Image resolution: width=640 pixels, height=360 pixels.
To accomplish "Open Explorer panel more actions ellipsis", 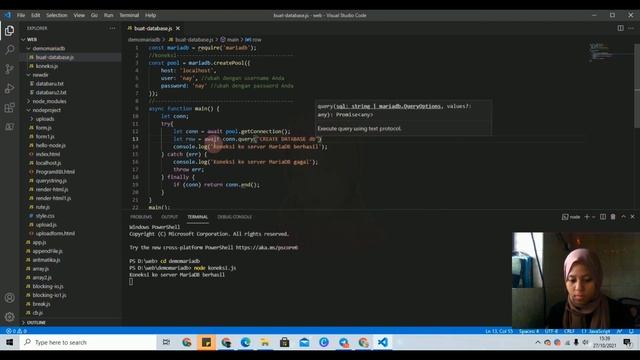I will [113, 28].
